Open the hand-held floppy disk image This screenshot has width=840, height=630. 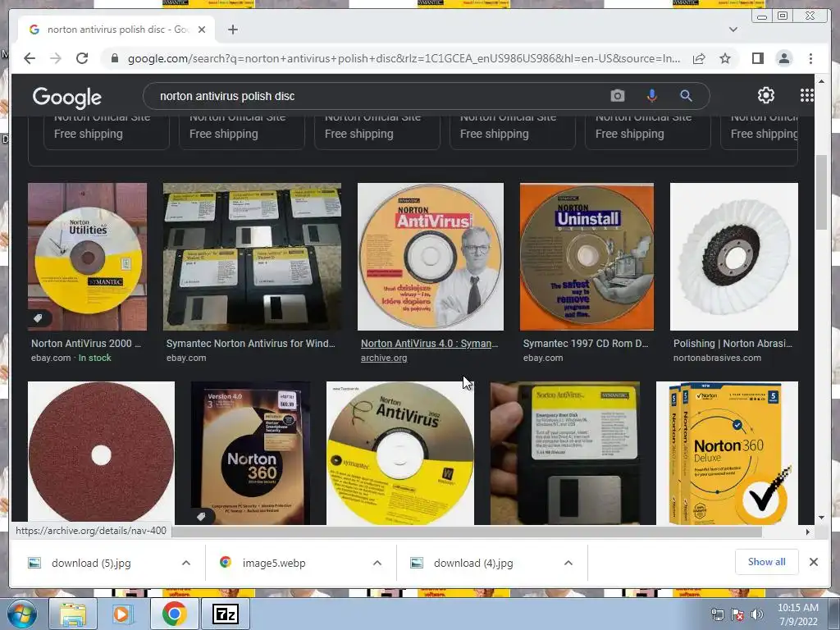coord(564,453)
